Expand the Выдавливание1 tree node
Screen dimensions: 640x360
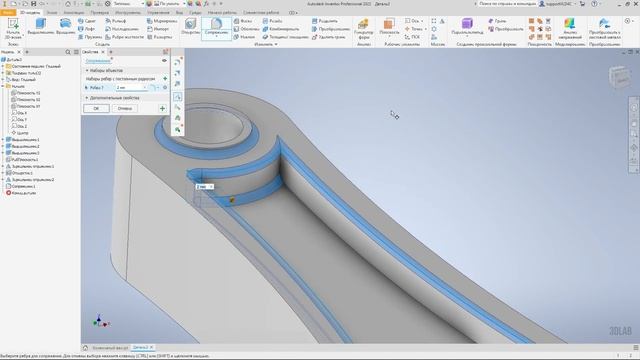[x=3, y=140]
